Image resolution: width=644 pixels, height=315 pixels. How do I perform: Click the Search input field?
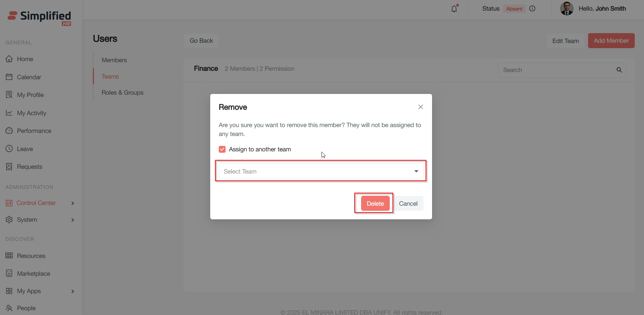point(556,70)
